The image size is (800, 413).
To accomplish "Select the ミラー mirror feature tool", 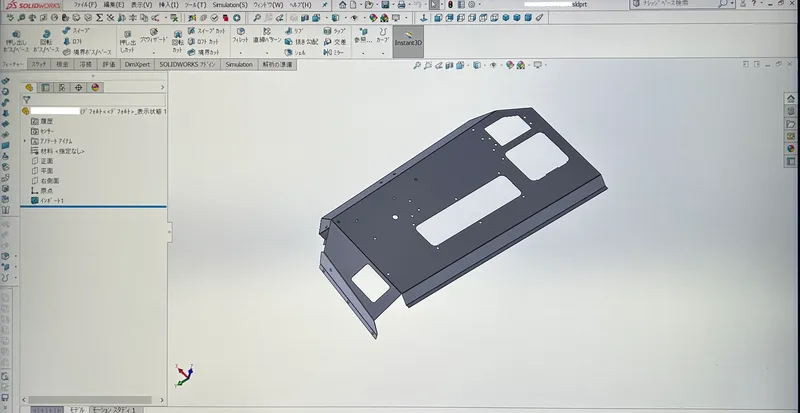I will coord(334,52).
